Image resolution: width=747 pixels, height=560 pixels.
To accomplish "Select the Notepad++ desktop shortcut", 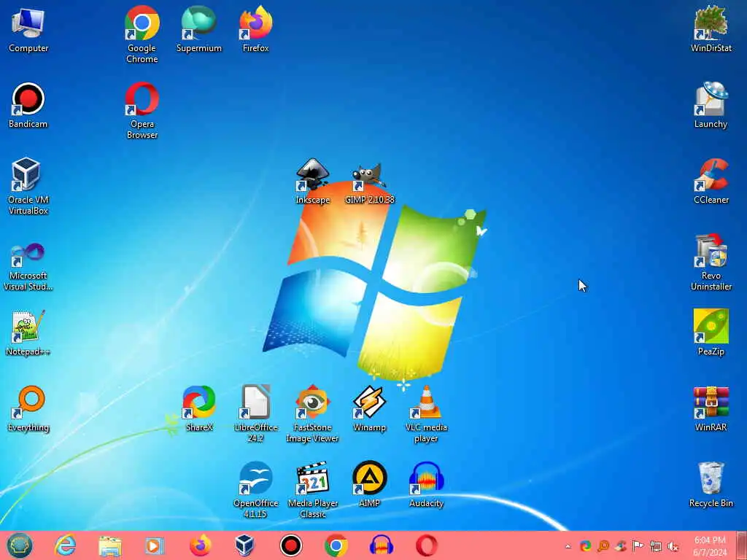I will click(x=28, y=333).
